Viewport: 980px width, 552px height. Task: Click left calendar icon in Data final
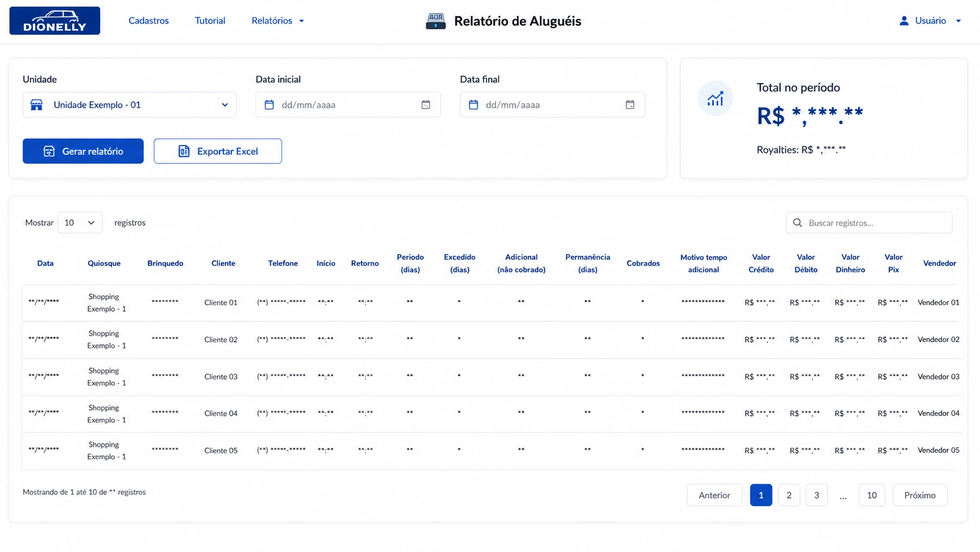tap(474, 104)
